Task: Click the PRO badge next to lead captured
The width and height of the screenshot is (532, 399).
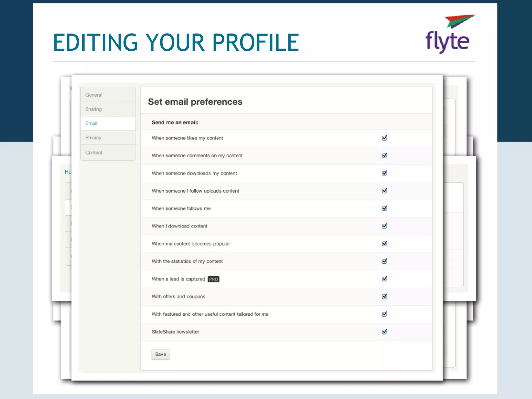Action: pyautogui.click(x=213, y=279)
